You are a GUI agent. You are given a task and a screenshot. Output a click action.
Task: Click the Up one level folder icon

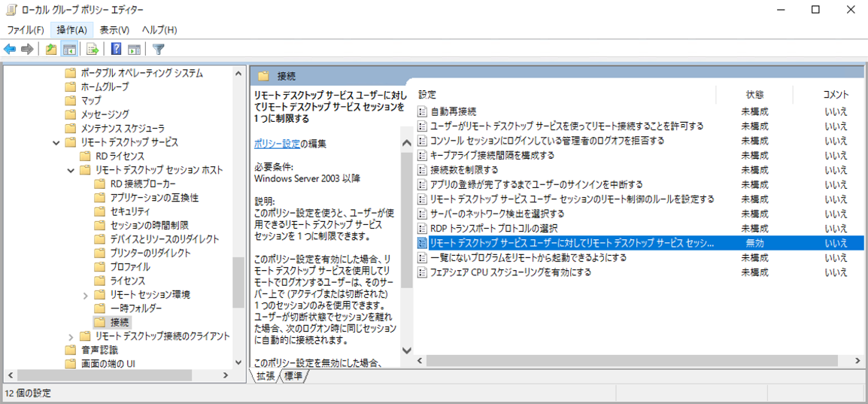click(x=51, y=50)
